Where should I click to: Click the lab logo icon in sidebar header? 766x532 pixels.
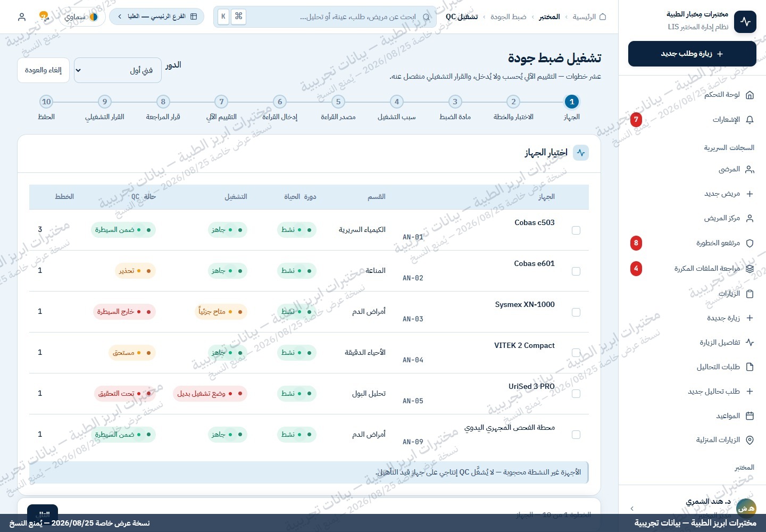pyautogui.click(x=745, y=22)
